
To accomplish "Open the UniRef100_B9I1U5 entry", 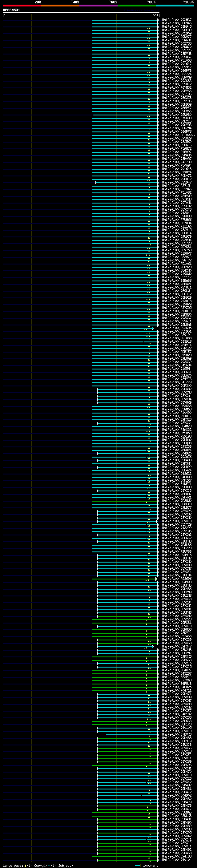I will point(177,94).
